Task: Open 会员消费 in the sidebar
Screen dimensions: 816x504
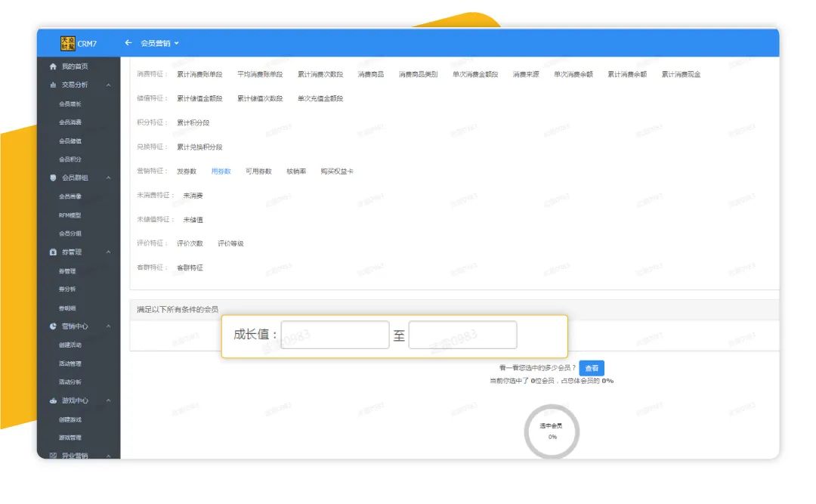Action: click(70, 122)
